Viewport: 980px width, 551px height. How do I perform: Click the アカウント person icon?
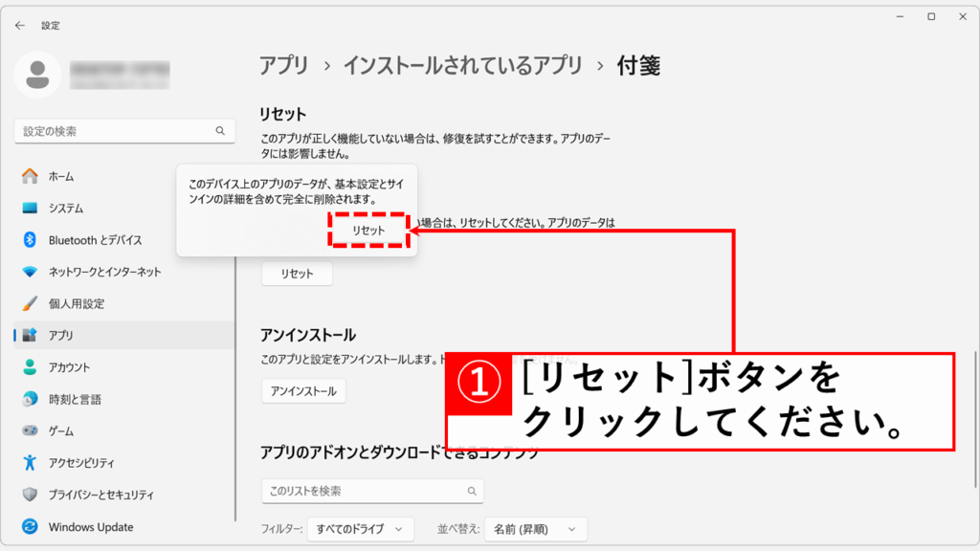(x=30, y=367)
